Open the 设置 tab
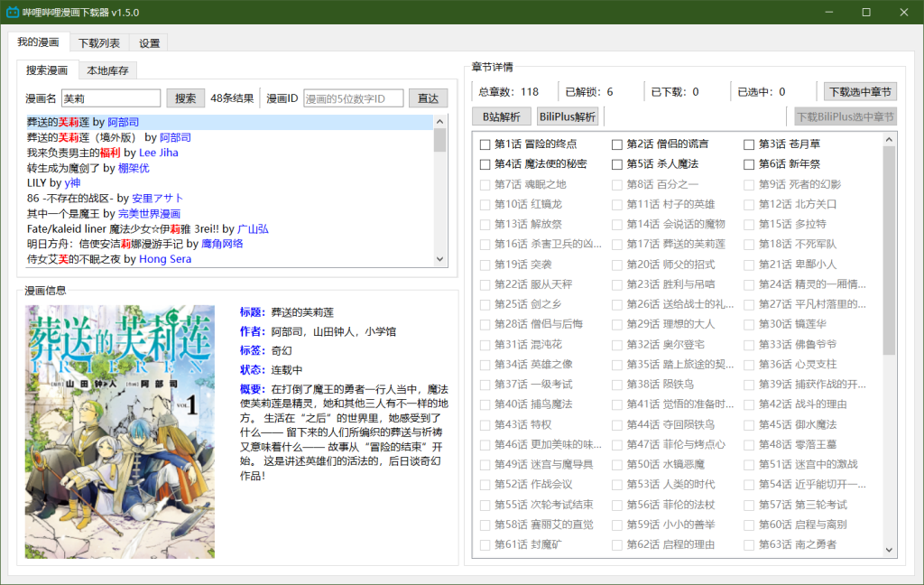 coord(149,42)
